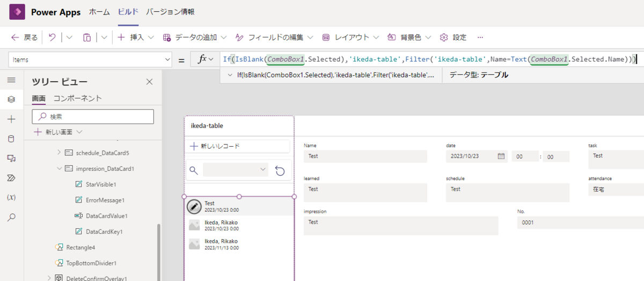Select Ikeda, Rikako 2023/11/13 record
This screenshot has width=644, height=281.
coord(239,244)
